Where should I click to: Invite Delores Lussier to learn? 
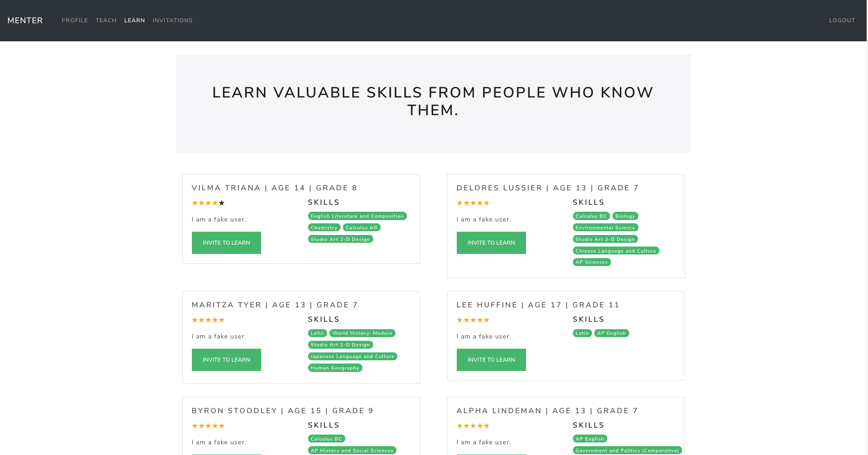click(x=491, y=243)
